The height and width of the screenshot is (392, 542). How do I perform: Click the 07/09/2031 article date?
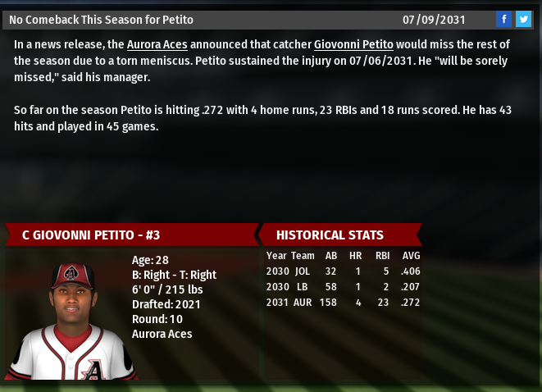tap(433, 19)
